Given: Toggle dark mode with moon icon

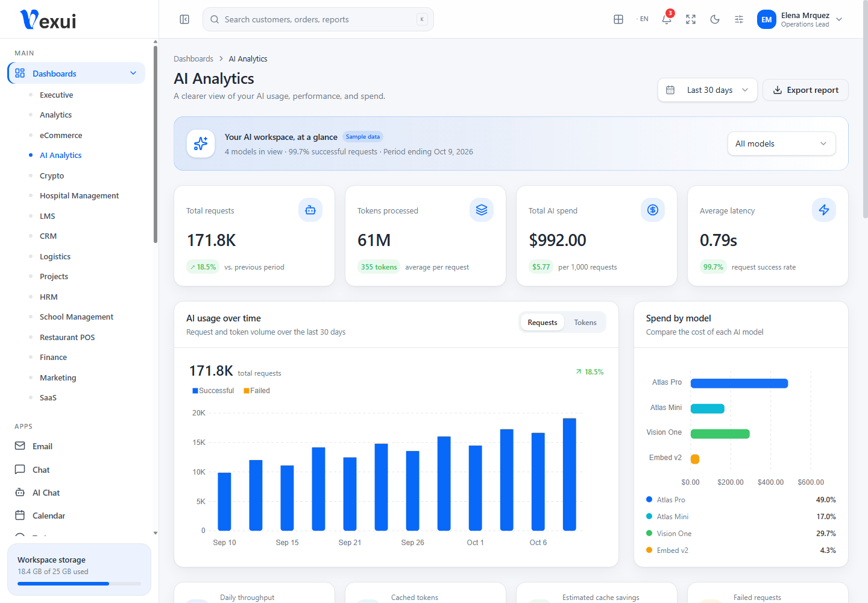Looking at the screenshot, I should click(x=715, y=19).
